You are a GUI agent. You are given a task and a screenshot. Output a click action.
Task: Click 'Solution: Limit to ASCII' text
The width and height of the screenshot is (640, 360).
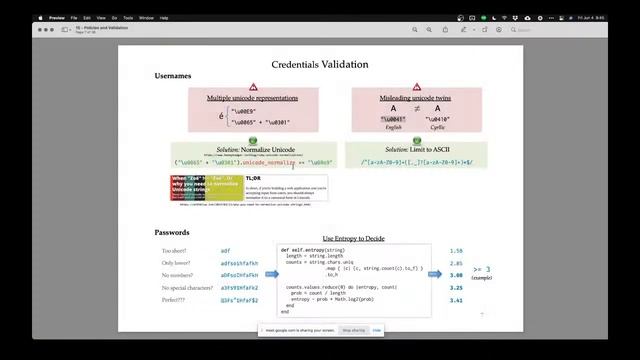coord(417,149)
